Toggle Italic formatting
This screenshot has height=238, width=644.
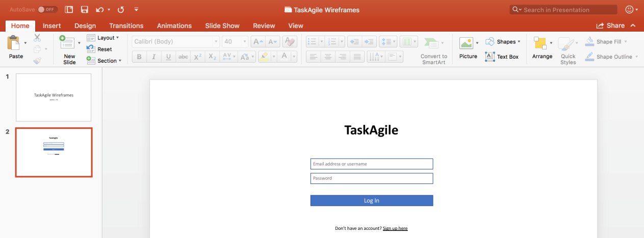point(153,57)
